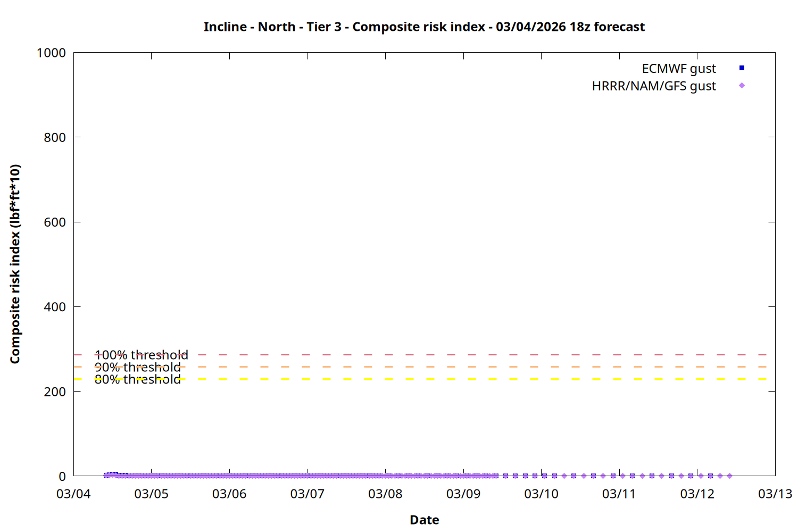Image resolution: width=798 pixels, height=532 pixels.
Task: Click the chart title text
Action: pyautogui.click(x=424, y=27)
